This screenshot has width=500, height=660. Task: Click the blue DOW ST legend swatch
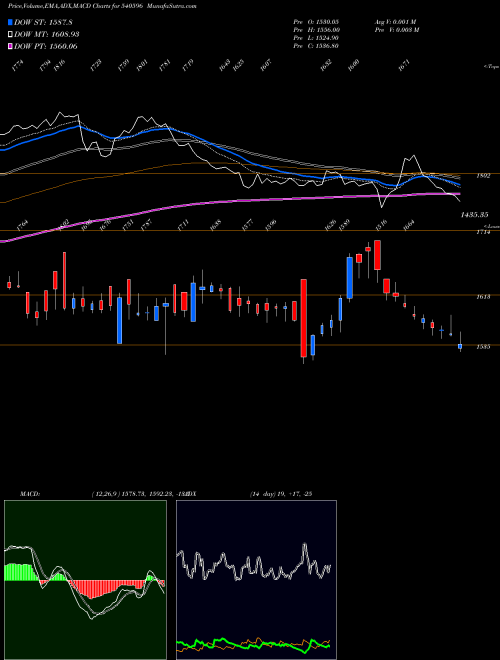[x=10, y=22]
